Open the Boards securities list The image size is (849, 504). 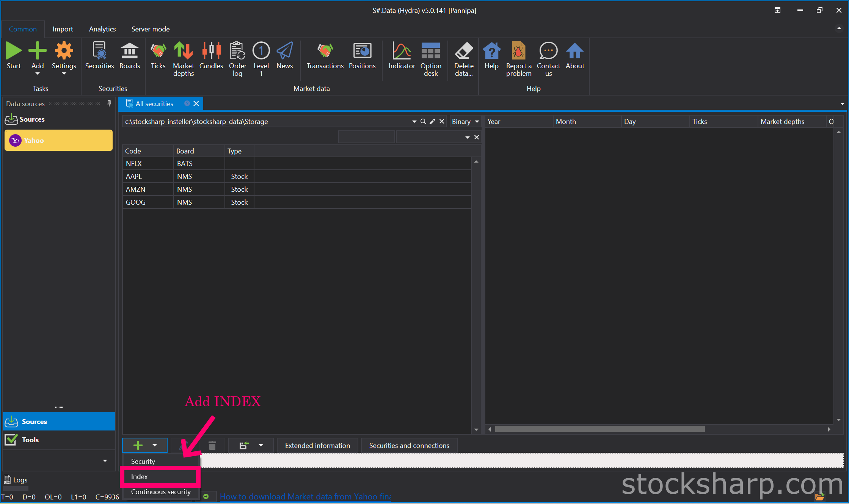130,56
